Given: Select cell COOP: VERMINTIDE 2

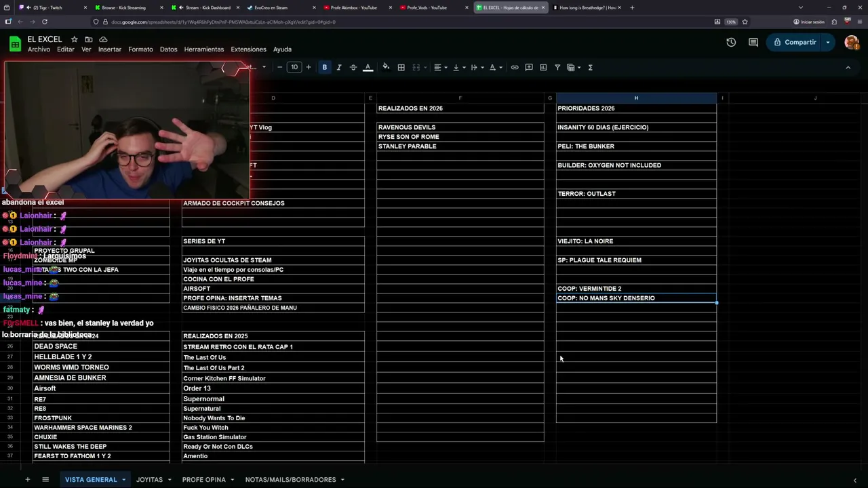Looking at the screenshot, I should (636, 289).
